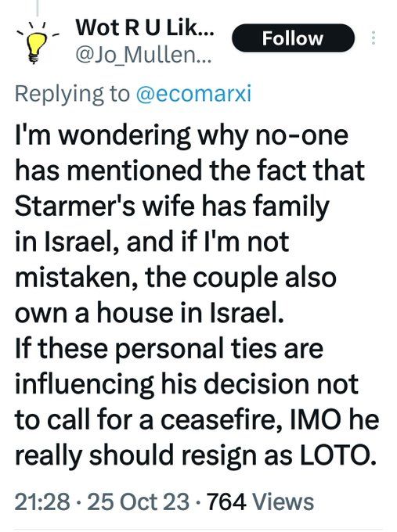Click the 25 Oct 23 date
This screenshot has width=397, height=532.
(139, 501)
